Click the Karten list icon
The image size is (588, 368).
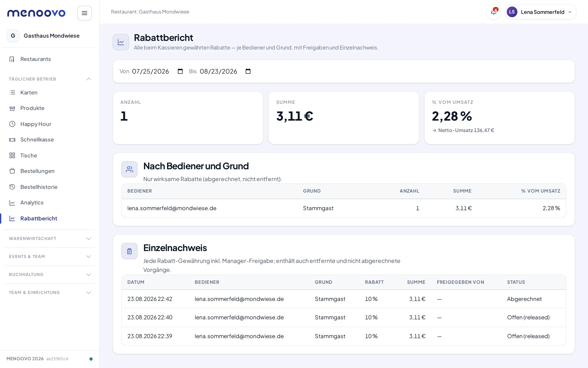point(12,92)
